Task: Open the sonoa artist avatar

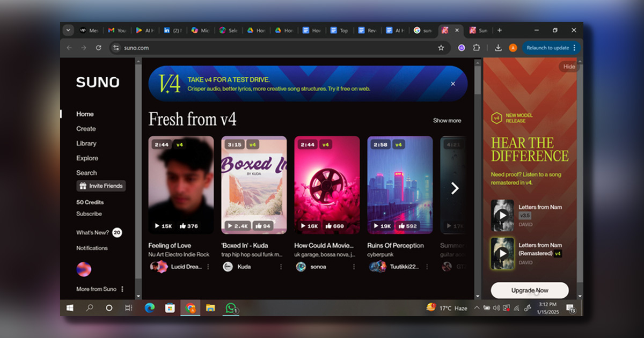Action: click(301, 267)
